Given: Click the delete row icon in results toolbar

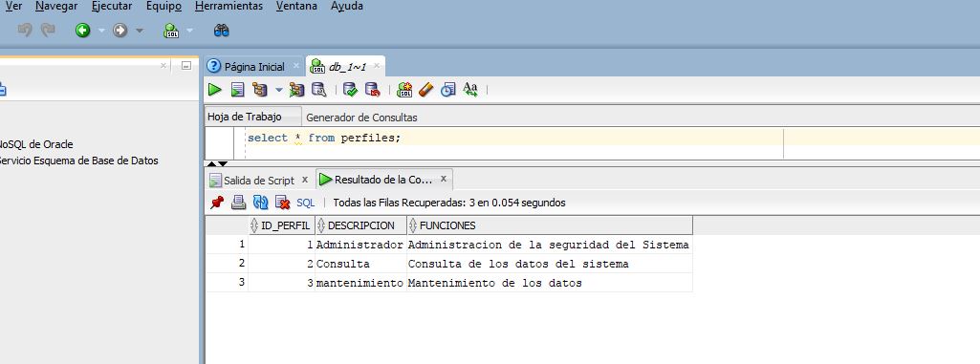Looking at the screenshot, I should (x=282, y=203).
